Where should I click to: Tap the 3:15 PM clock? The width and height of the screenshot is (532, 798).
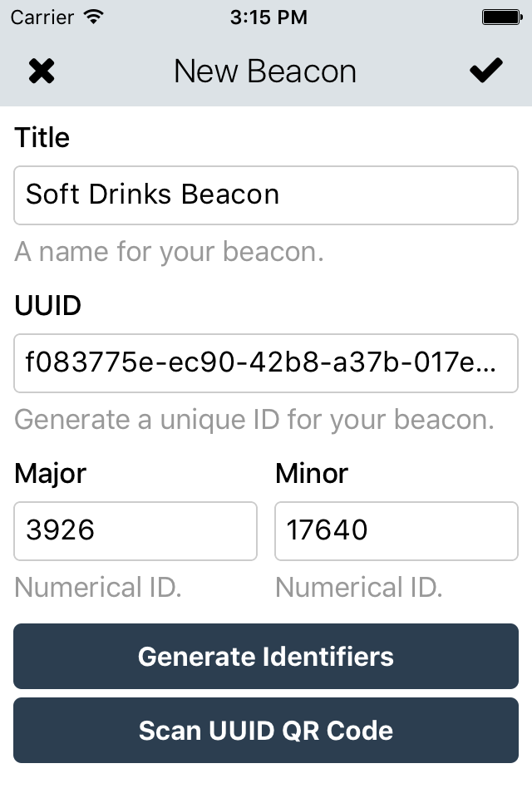(x=268, y=17)
